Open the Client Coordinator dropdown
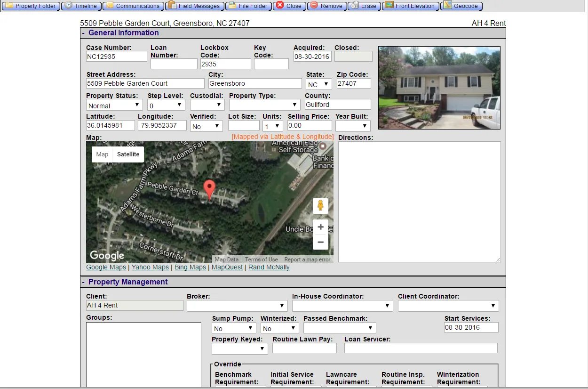 coord(448,306)
